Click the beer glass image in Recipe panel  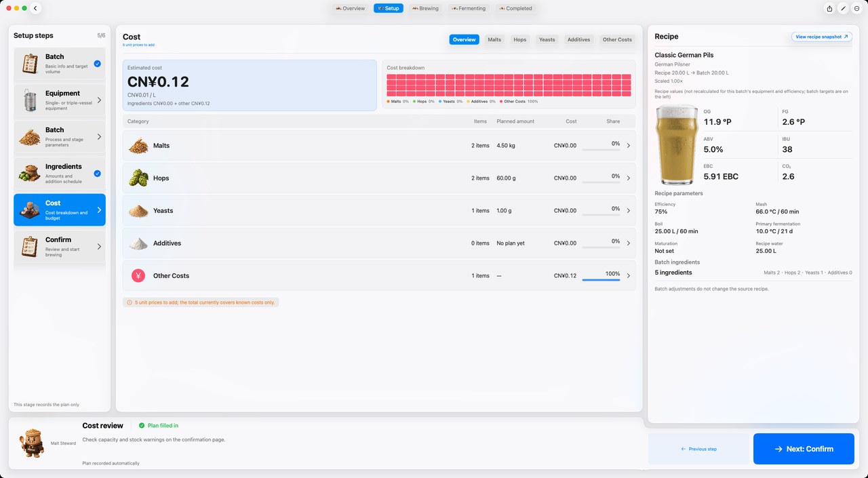pyautogui.click(x=678, y=144)
